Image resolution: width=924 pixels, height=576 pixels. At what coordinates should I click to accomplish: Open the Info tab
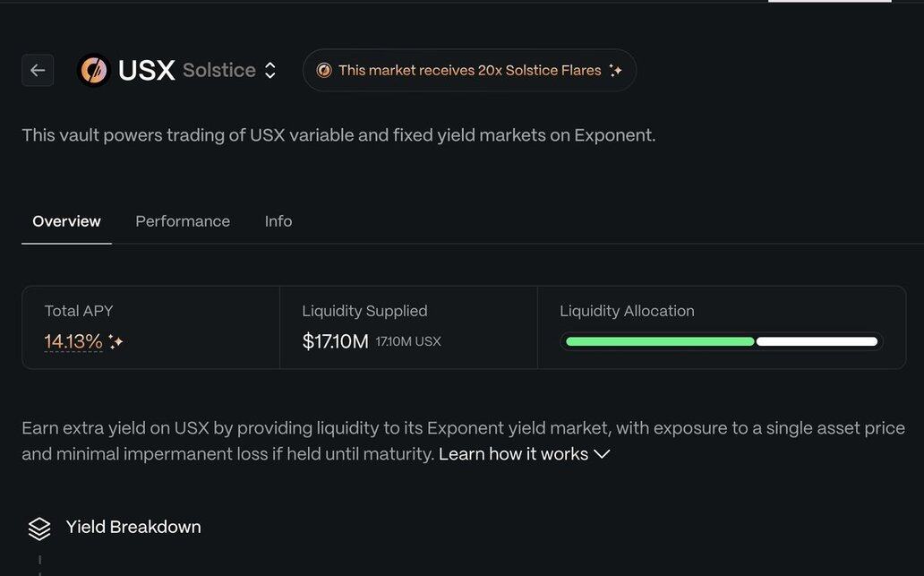(x=278, y=221)
